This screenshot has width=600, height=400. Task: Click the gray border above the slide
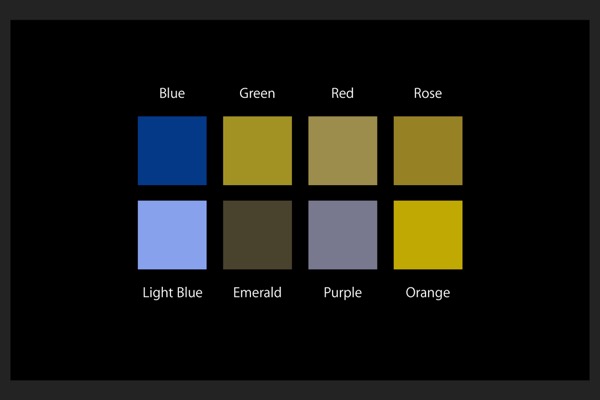pos(300,10)
